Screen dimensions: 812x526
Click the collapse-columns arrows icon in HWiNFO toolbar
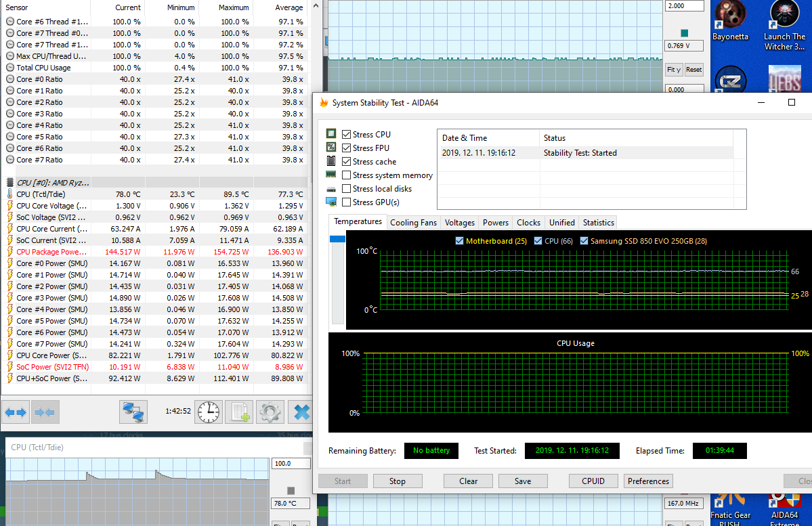pyautogui.click(x=45, y=412)
